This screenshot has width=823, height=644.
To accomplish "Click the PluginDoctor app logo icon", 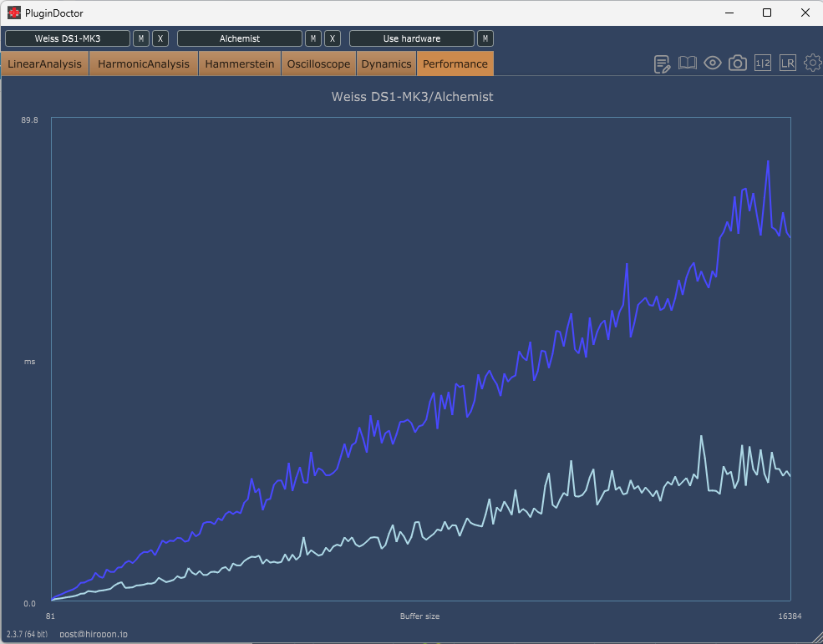I will (14, 13).
